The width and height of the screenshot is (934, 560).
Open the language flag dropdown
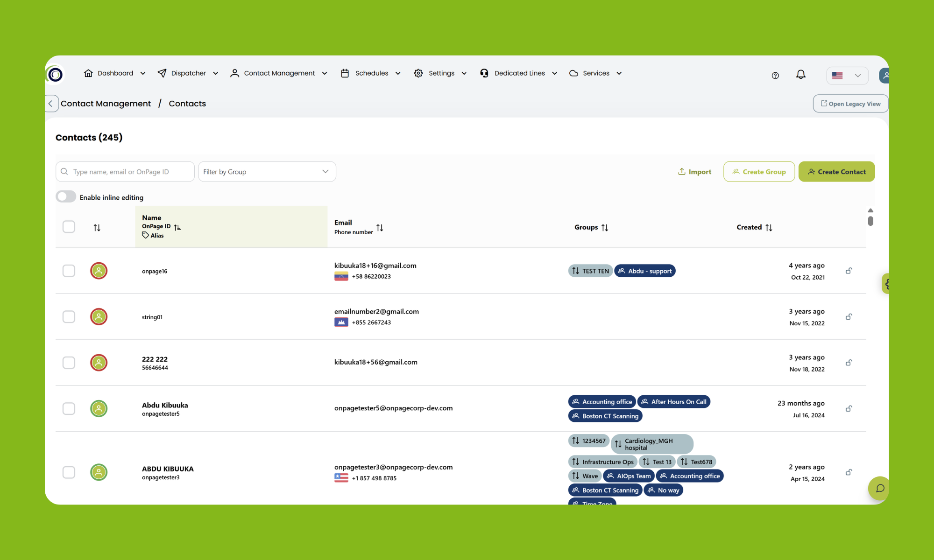[x=847, y=76]
